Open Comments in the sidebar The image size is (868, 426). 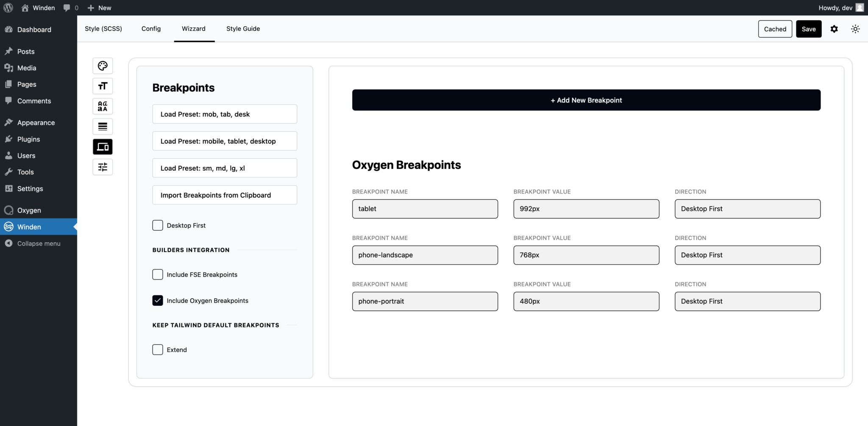click(39, 101)
